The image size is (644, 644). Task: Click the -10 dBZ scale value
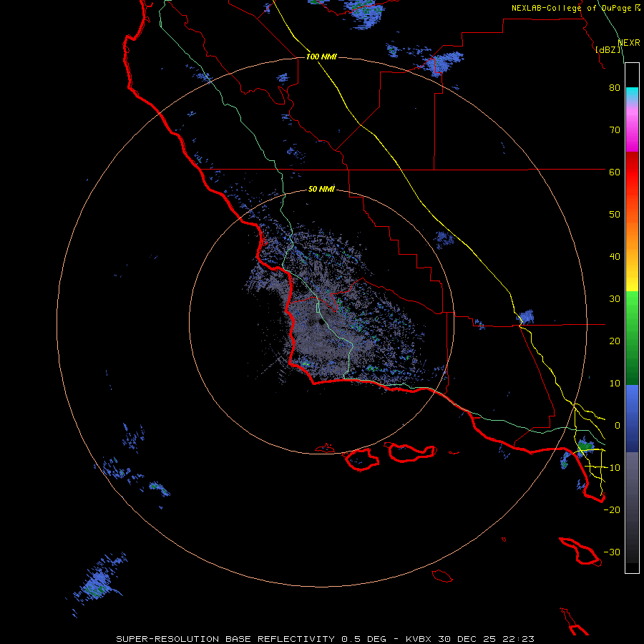point(612,468)
